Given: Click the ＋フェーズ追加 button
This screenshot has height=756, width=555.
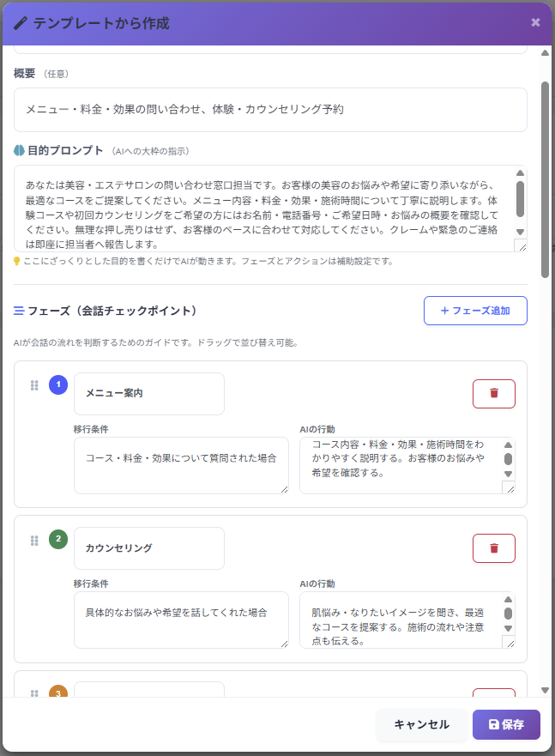Looking at the screenshot, I should pos(475,311).
